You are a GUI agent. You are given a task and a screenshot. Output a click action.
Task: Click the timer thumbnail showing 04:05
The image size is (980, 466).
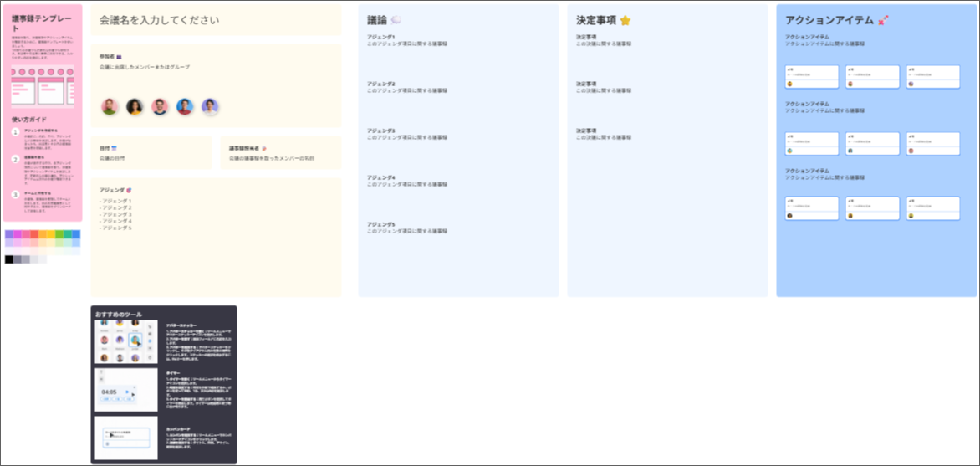125,390
